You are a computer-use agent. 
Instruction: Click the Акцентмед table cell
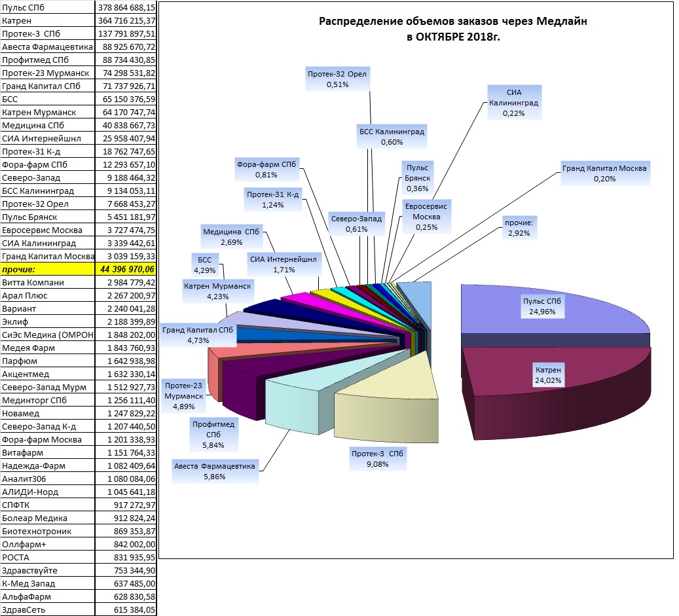pyautogui.click(x=47, y=374)
